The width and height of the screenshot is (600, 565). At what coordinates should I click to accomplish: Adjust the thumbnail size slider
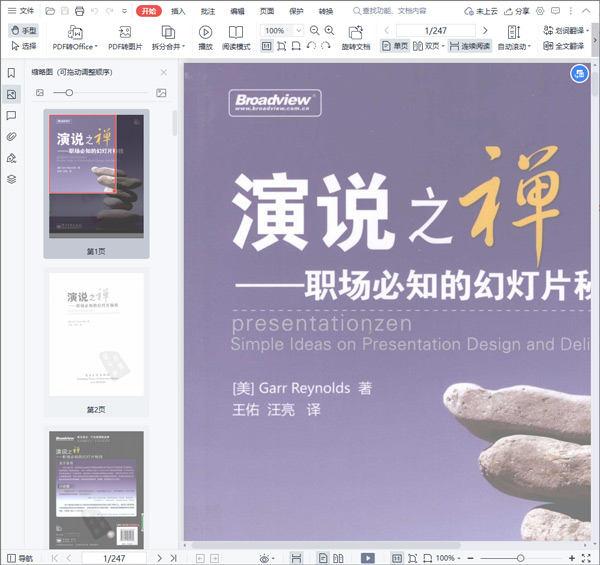click(69, 93)
